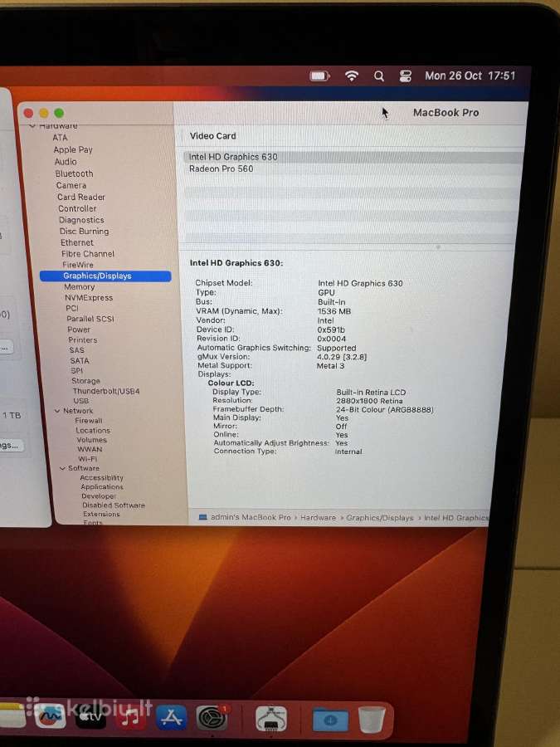The width and height of the screenshot is (560, 747).
Task: Select Disc Burning in the sidebar
Action: (85, 231)
